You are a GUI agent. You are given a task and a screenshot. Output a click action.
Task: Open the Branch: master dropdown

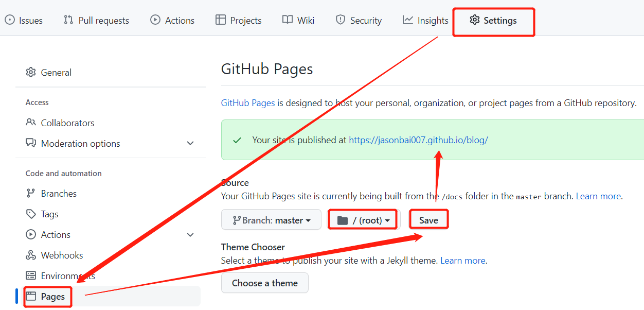pyautogui.click(x=271, y=220)
